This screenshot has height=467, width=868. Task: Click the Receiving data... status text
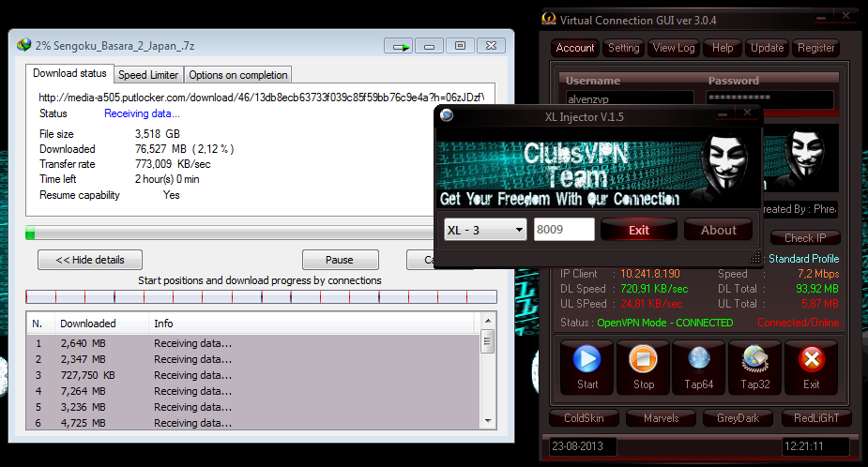point(142,113)
